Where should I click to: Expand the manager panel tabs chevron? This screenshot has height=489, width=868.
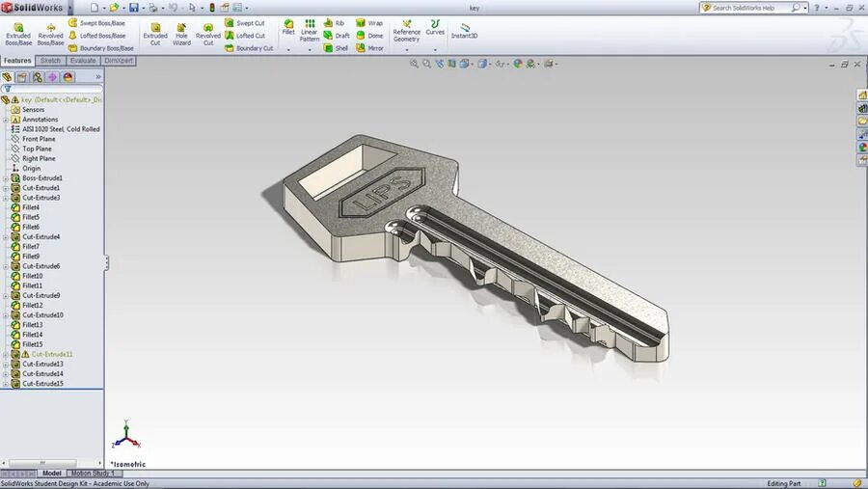[x=98, y=77]
